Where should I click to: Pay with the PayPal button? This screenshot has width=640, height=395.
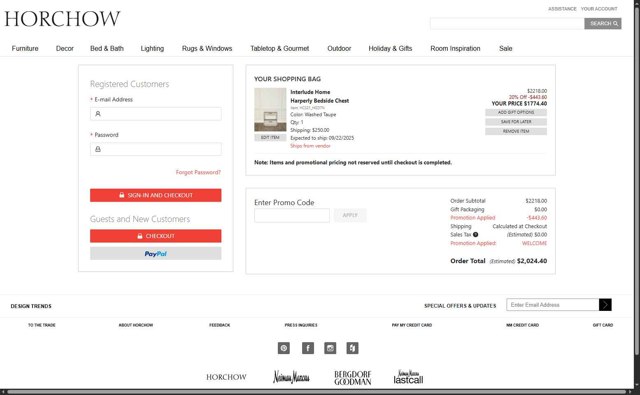pyautogui.click(x=156, y=253)
